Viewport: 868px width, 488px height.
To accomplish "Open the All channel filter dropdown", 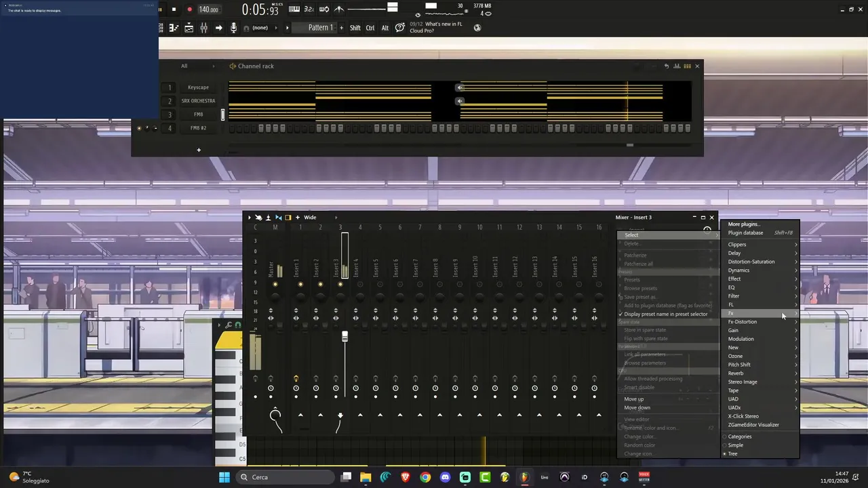I will (x=197, y=66).
